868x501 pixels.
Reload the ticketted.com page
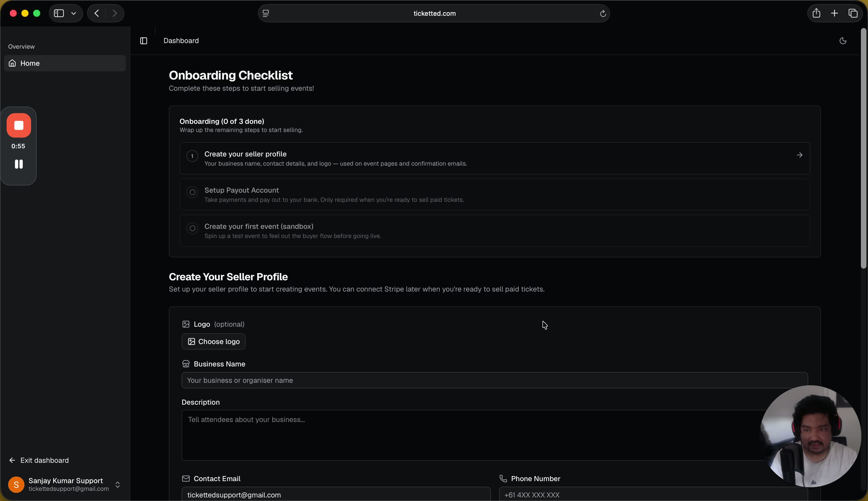click(603, 14)
